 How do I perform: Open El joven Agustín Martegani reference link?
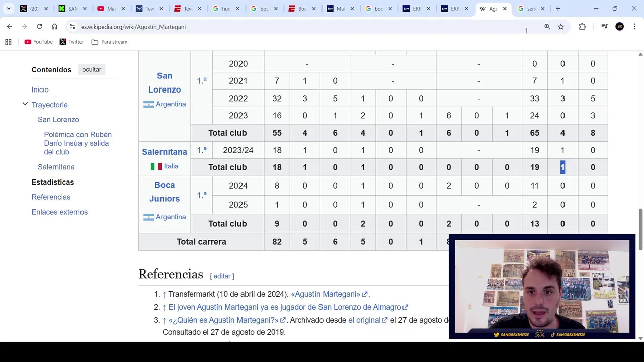click(288, 307)
